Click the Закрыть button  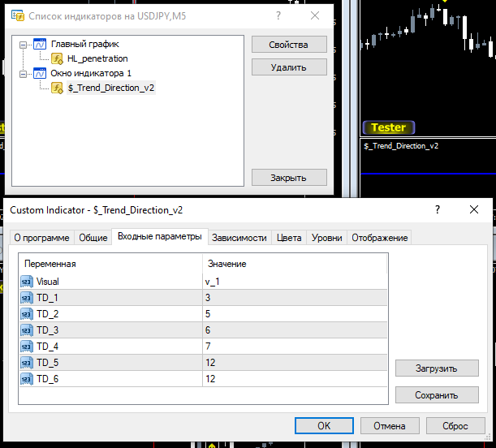289,178
